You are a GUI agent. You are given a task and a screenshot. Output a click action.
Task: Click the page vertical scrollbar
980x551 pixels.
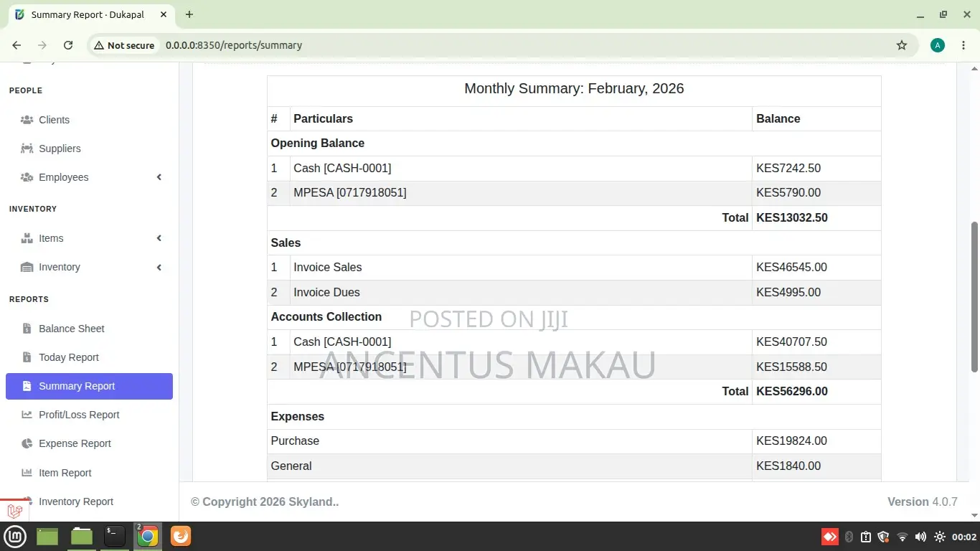974,296
